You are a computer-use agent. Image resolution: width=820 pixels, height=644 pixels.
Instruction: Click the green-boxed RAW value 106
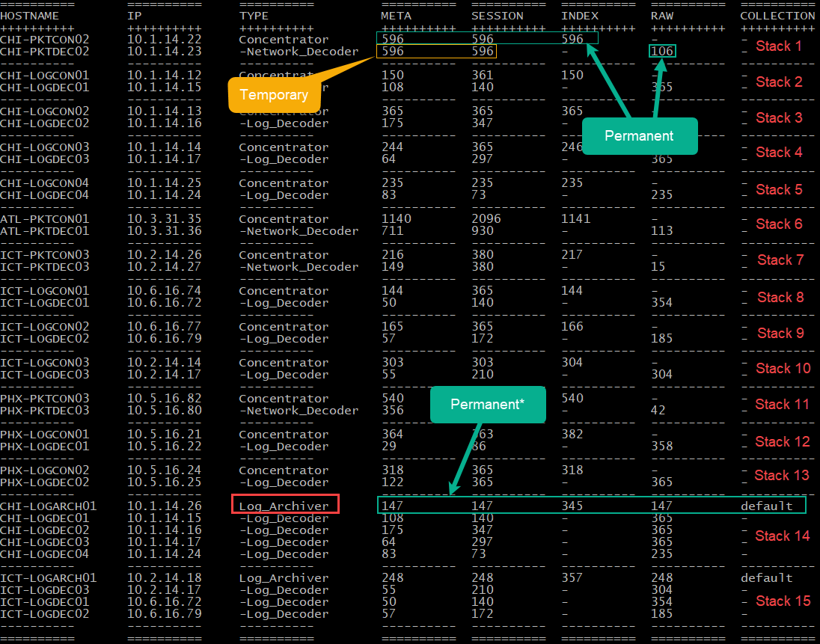(x=663, y=51)
